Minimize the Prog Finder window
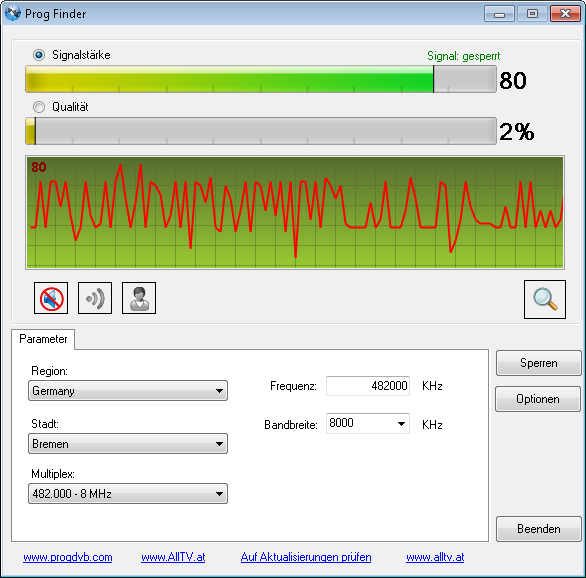This screenshot has width=586, height=578. coord(499,14)
